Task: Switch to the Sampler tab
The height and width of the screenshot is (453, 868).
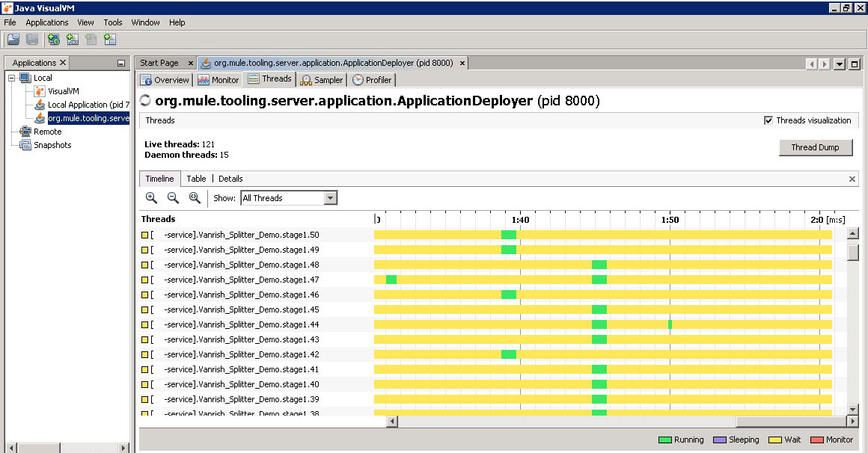Action: [322, 80]
